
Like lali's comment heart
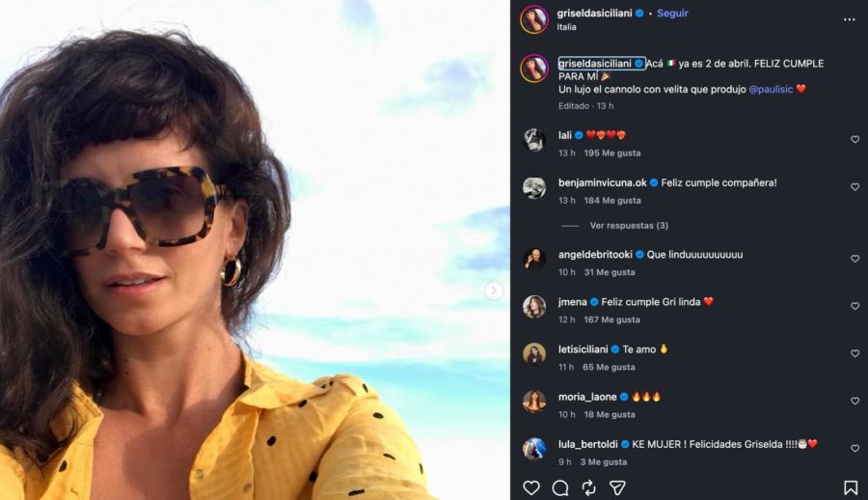(854, 140)
